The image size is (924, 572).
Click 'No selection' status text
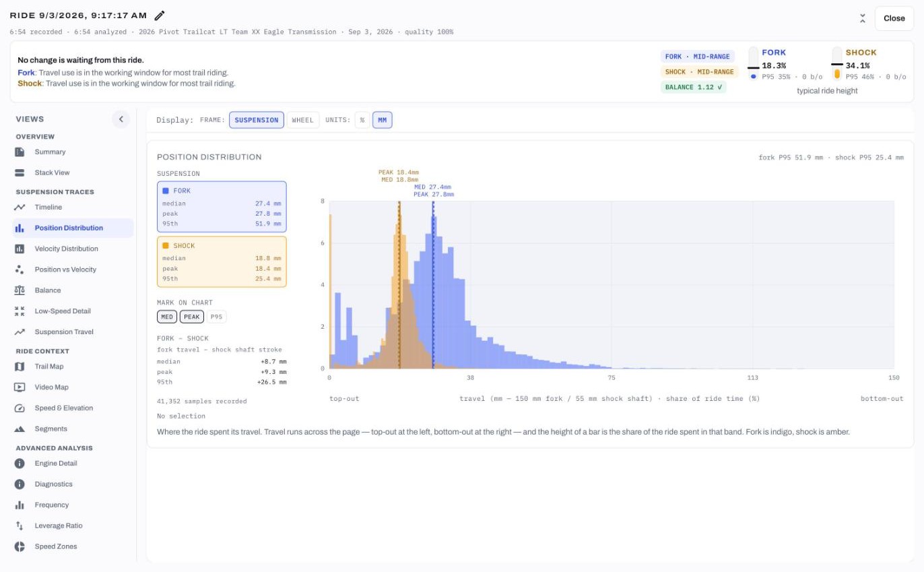pos(181,416)
